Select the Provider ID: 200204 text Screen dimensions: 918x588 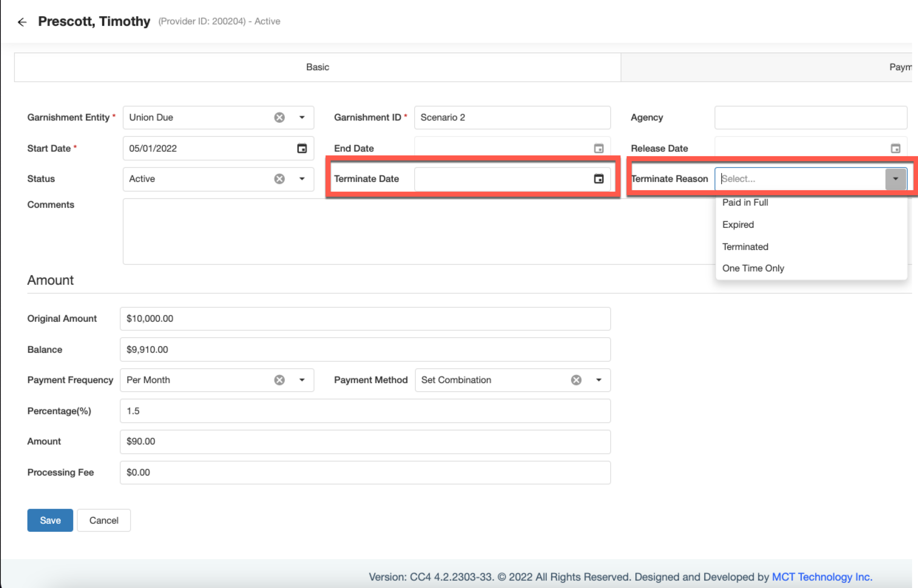coord(202,21)
